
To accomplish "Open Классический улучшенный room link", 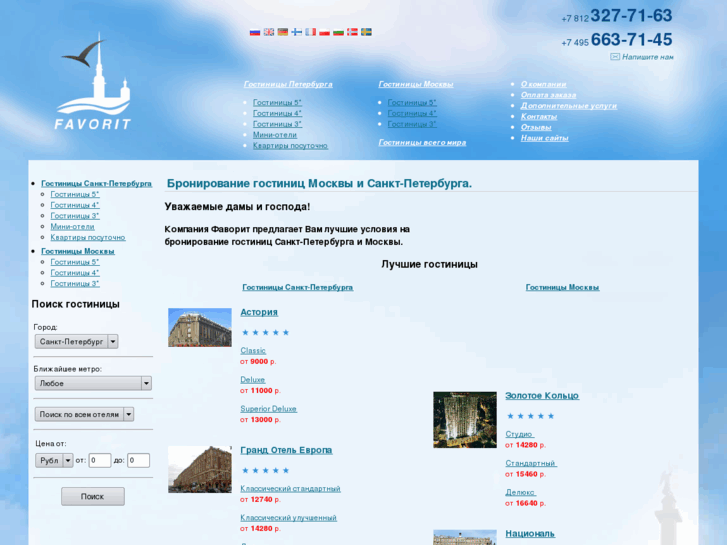I will (x=288, y=518).
